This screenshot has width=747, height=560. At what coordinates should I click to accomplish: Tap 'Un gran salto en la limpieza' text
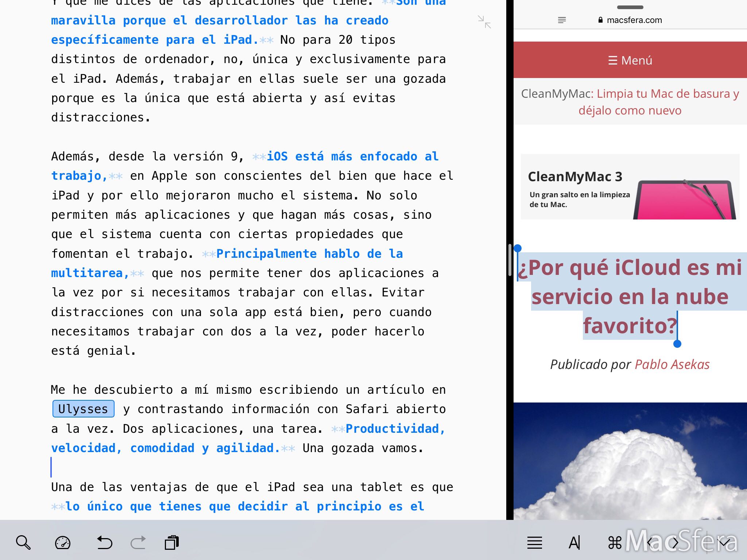580,195
